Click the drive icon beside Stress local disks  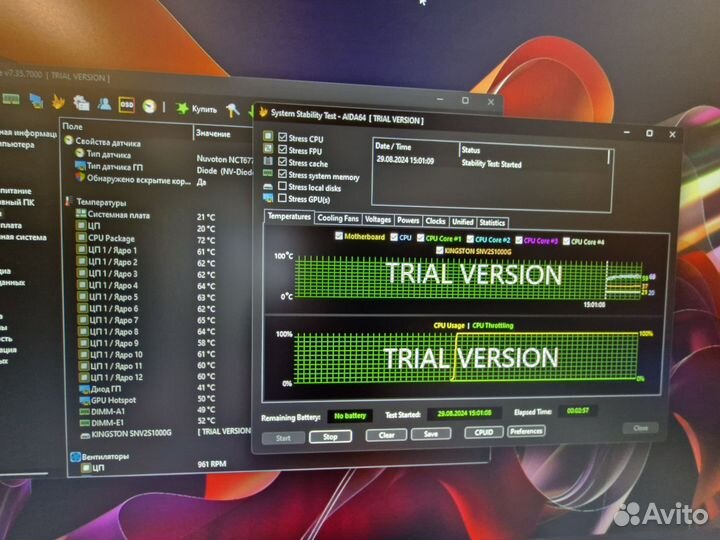(268, 186)
